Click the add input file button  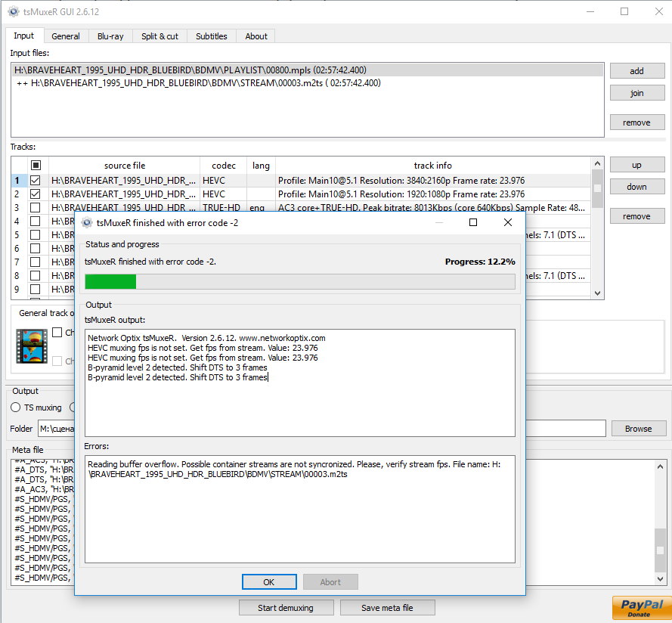[x=637, y=71]
